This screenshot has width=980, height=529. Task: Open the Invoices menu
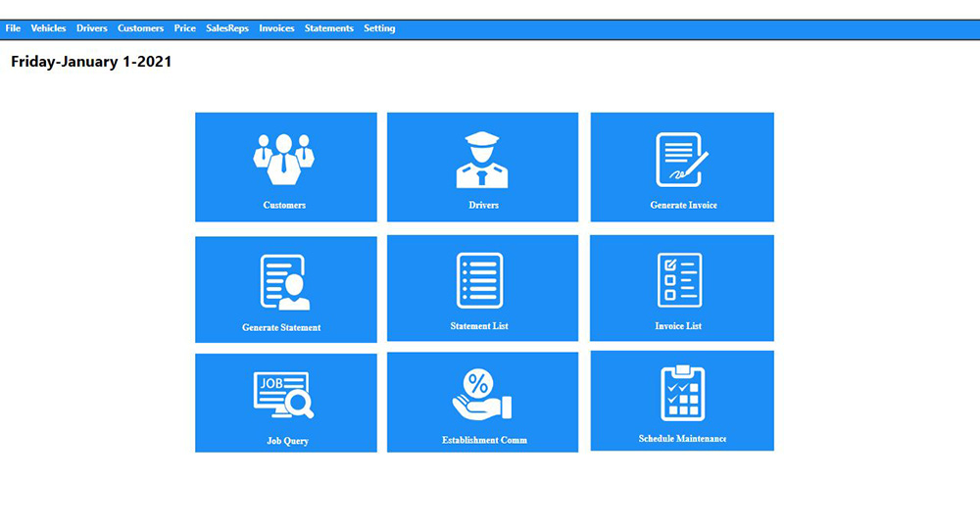[276, 28]
